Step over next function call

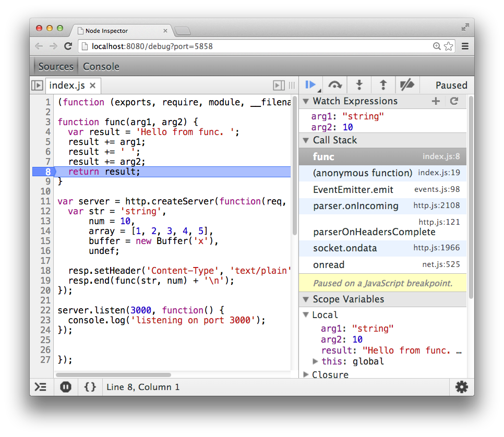pyautogui.click(x=335, y=85)
